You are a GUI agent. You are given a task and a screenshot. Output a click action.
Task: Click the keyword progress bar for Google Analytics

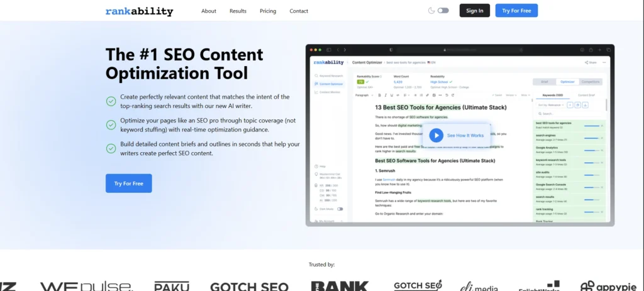592,150
